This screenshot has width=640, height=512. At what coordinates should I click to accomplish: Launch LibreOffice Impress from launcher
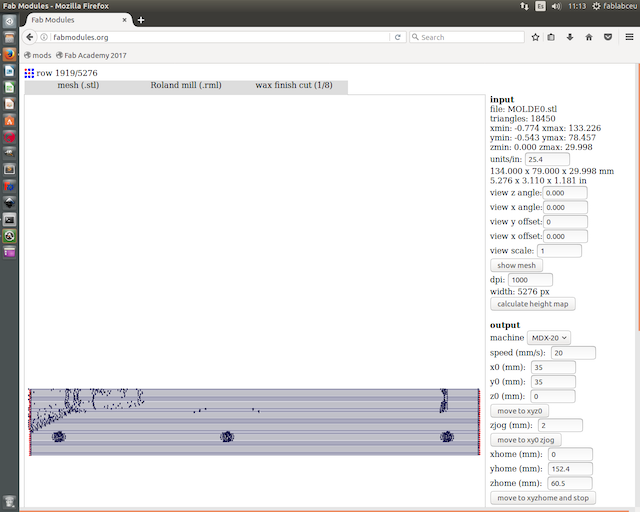9,104
